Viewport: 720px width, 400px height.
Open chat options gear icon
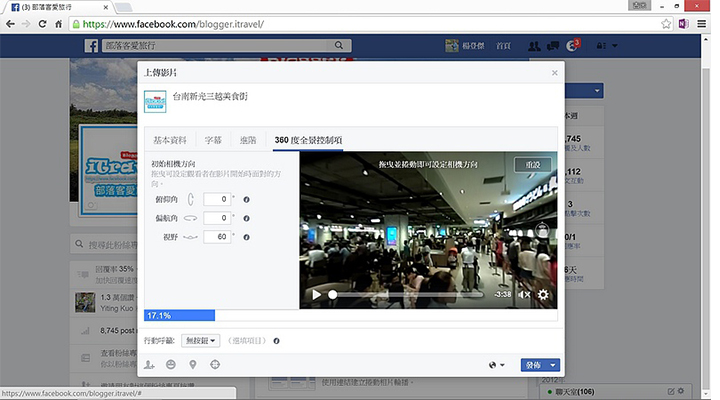(681, 391)
